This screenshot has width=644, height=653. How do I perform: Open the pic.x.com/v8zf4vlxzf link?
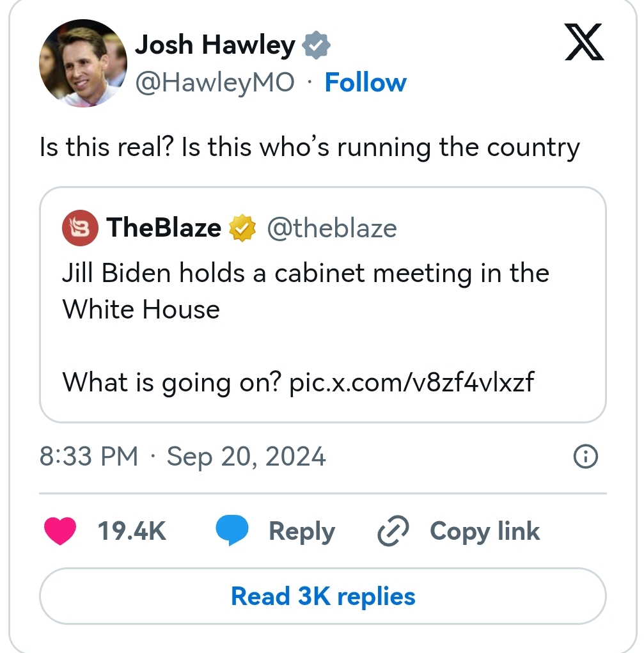tap(412, 383)
